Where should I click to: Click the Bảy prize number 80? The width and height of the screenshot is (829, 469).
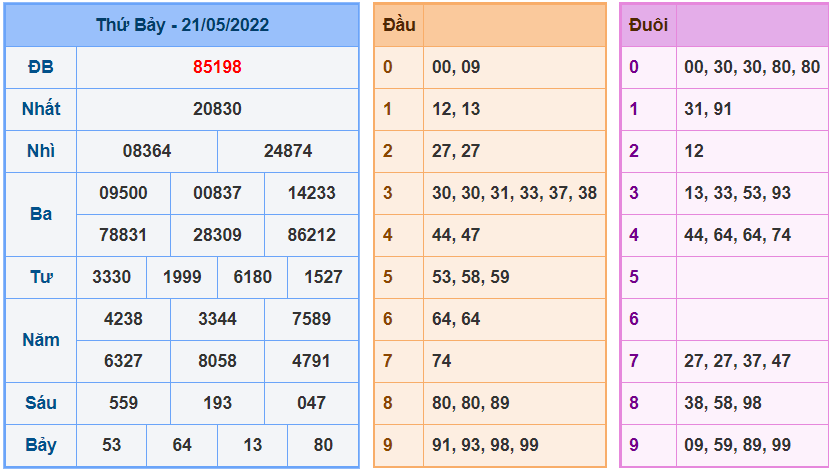tap(323, 445)
